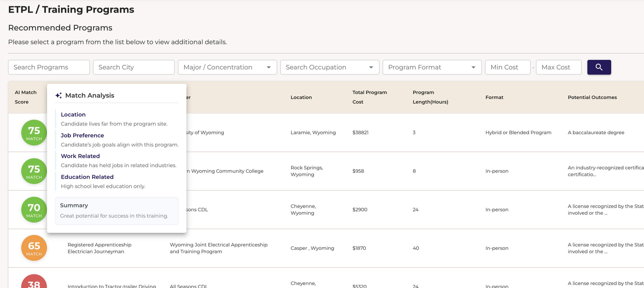Click the Match Analysis sparkle icon
Viewport: 644px width, 288px height.
[58, 95]
